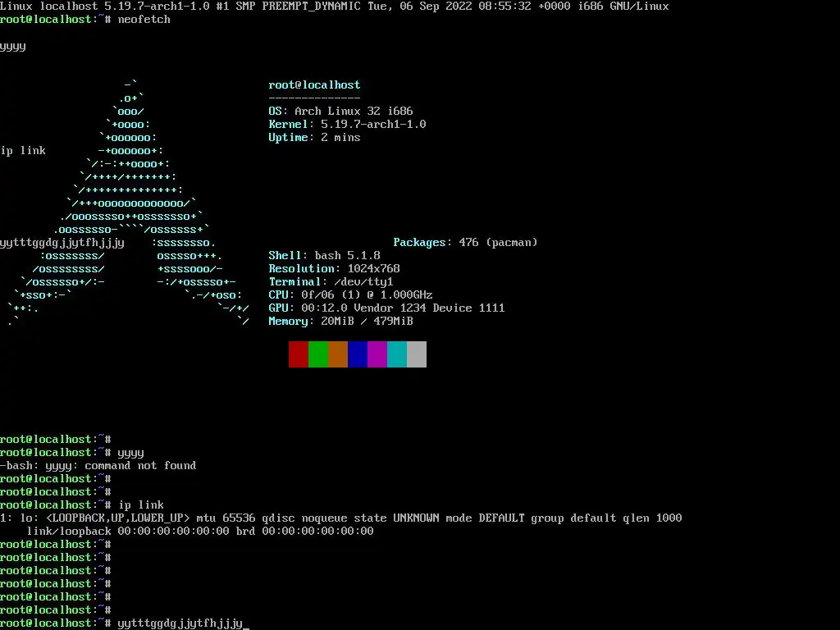Click the light gray color block
Viewport: 840px width, 630px height.
point(417,354)
